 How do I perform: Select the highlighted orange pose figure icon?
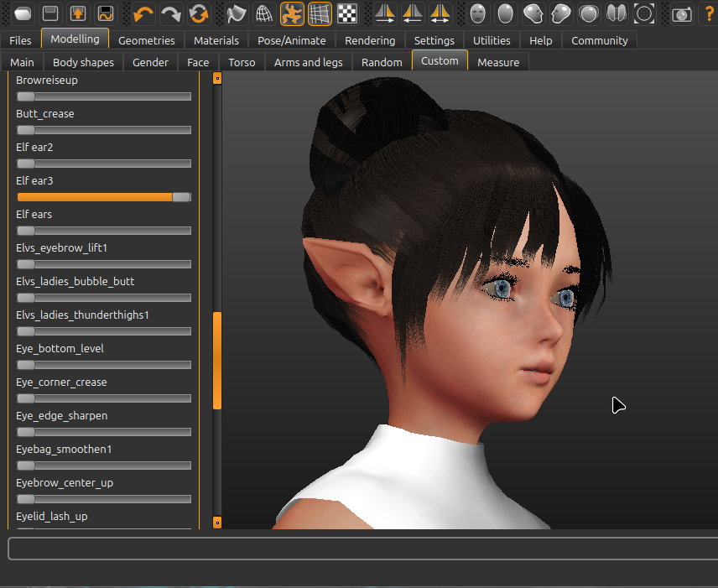click(291, 14)
